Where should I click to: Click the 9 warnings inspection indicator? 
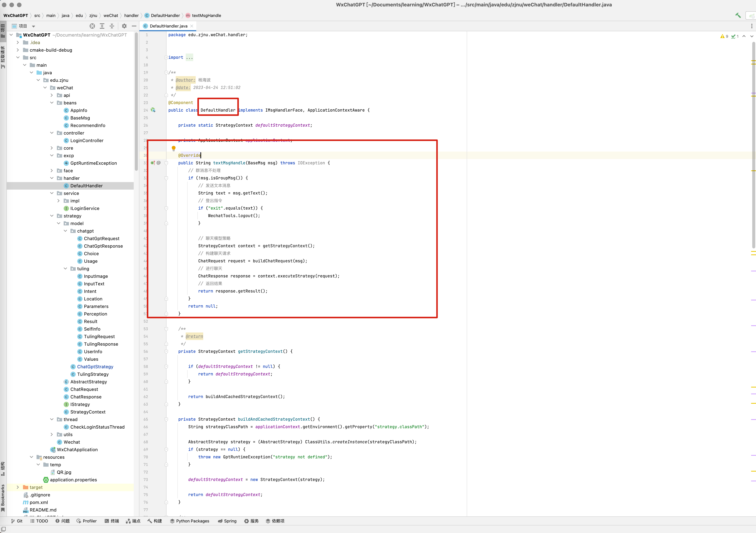click(724, 37)
